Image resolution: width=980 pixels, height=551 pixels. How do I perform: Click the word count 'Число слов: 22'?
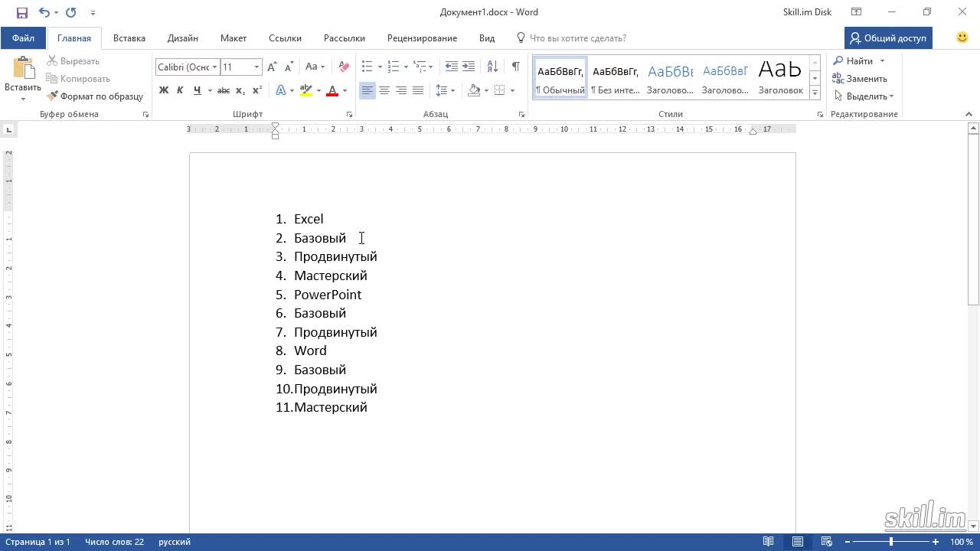[x=114, y=542]
